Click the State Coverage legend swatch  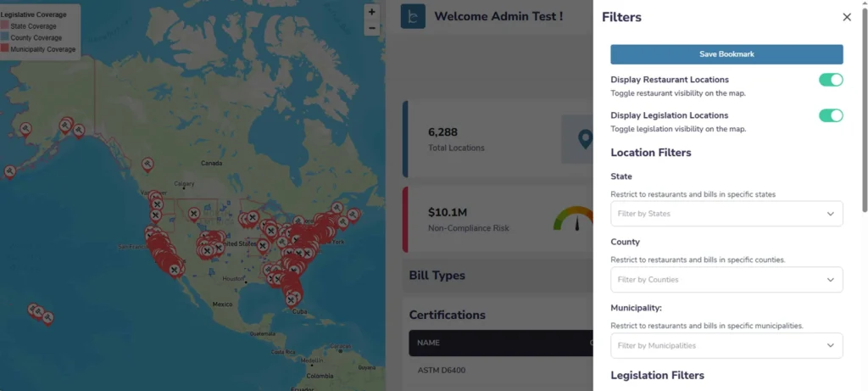[x=5, y=26]
